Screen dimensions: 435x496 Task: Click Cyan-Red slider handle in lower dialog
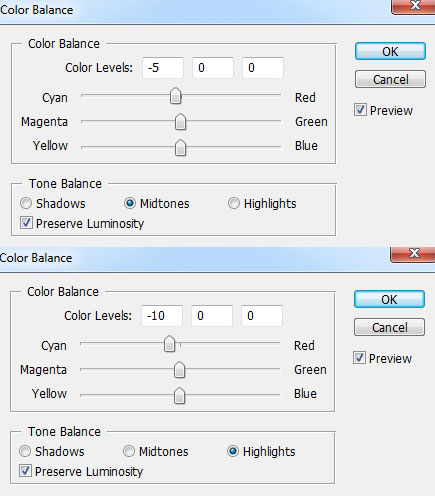(x=169, y=344)
